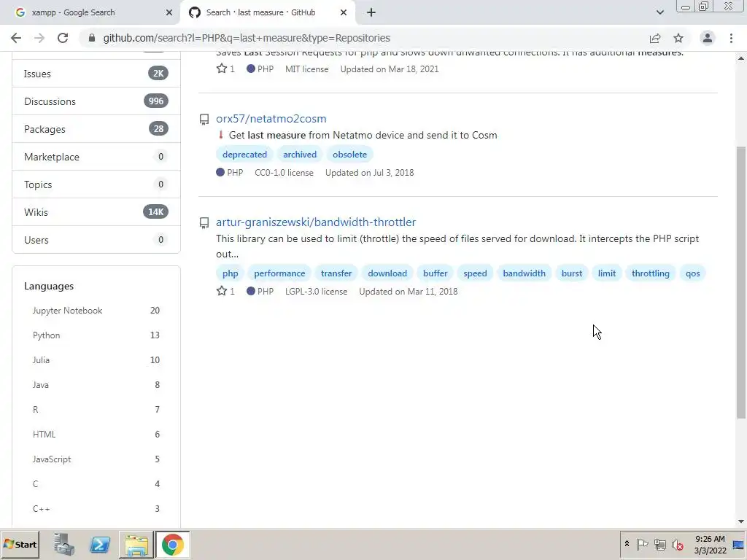Select the Search last measure GitHub tab
This screenshot has height=560, width=747.
point(268,12)
